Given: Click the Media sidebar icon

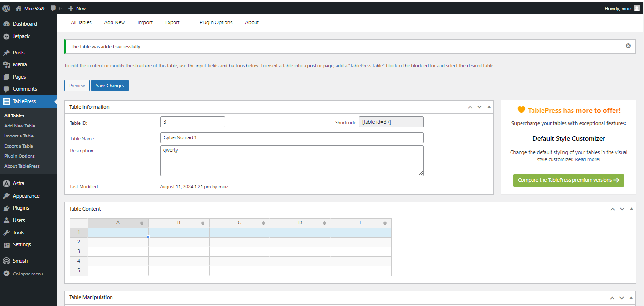Looking at the screenshot, I should coord(6,64).
